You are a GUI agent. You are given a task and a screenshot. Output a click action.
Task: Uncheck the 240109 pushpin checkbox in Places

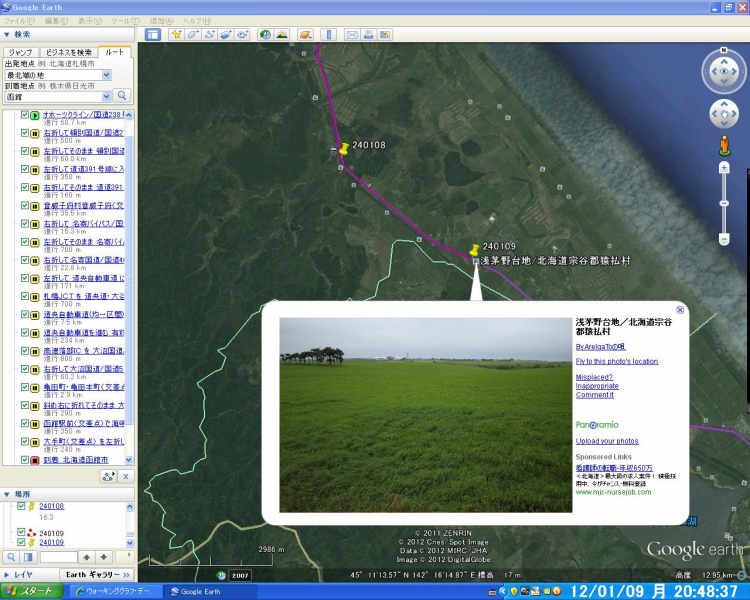(x=21, y=542)
